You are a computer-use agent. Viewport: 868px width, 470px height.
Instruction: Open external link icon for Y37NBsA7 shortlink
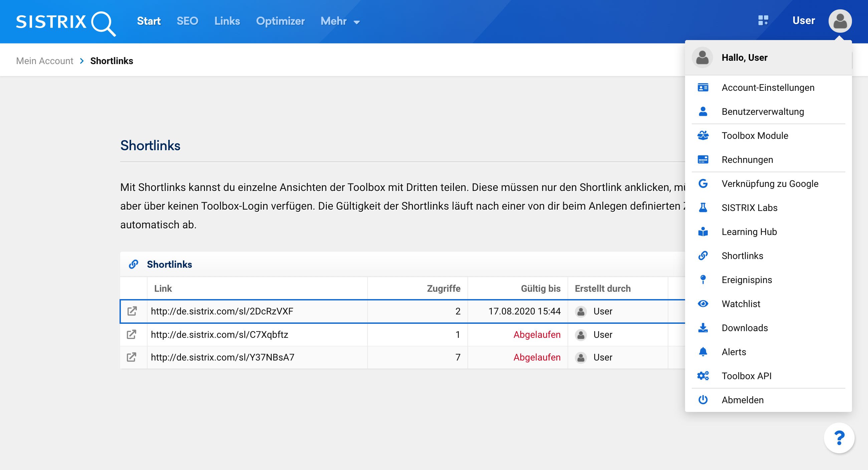[132, 357]
